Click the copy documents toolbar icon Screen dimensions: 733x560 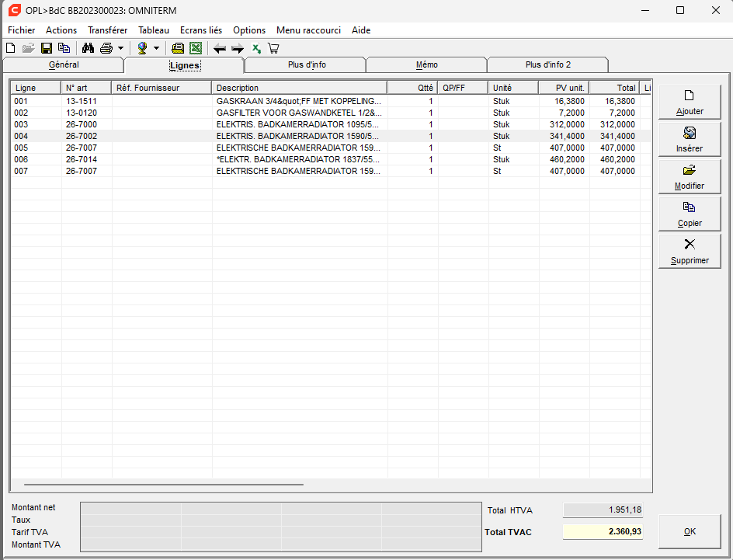64,48
